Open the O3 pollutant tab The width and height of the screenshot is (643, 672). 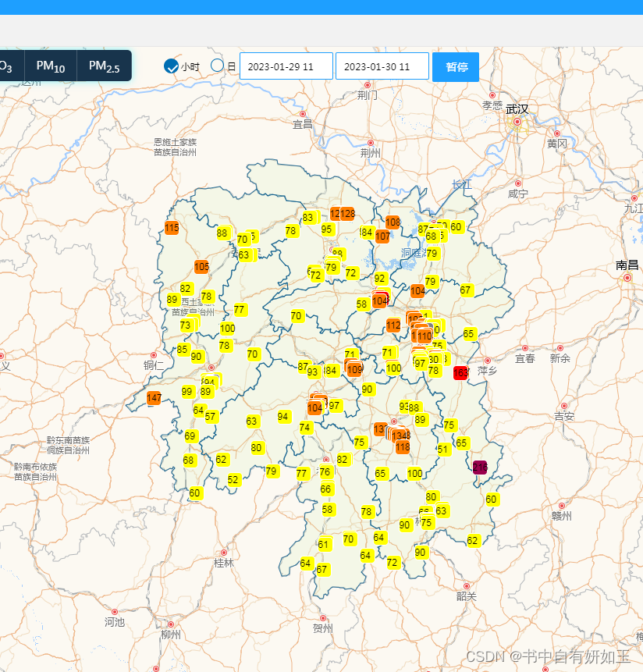click(x=9, y=66)
